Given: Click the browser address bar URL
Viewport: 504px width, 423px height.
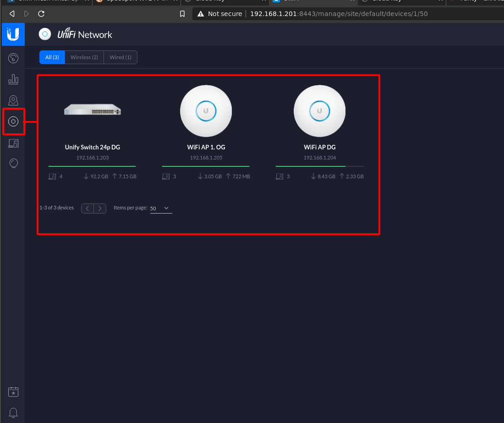Looking at the screenshot, I should click(x=339, y=14).
